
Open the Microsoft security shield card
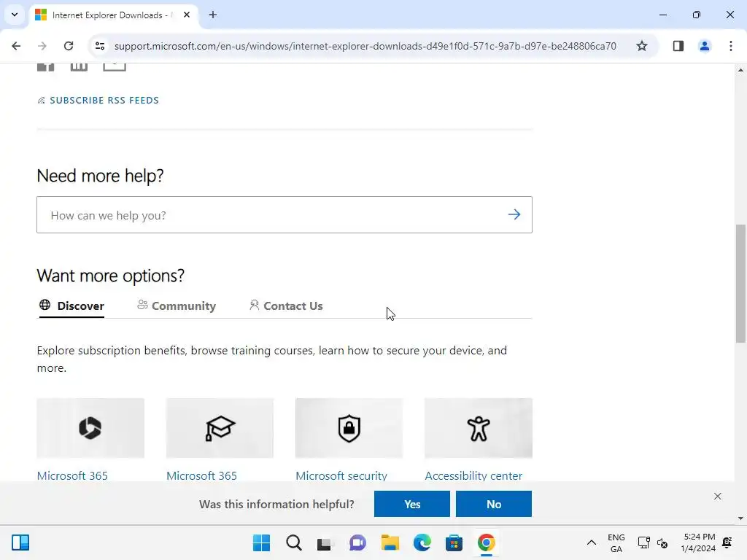coord(349,428)
